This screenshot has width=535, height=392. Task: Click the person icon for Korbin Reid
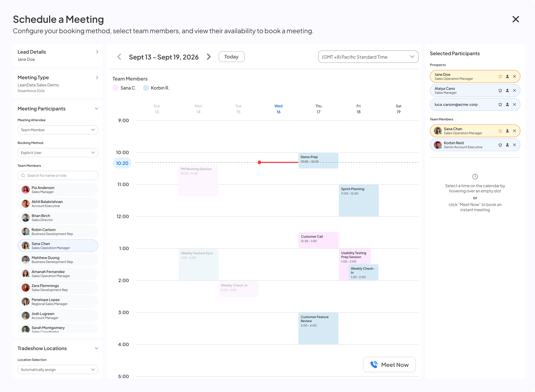click(507, 145)
